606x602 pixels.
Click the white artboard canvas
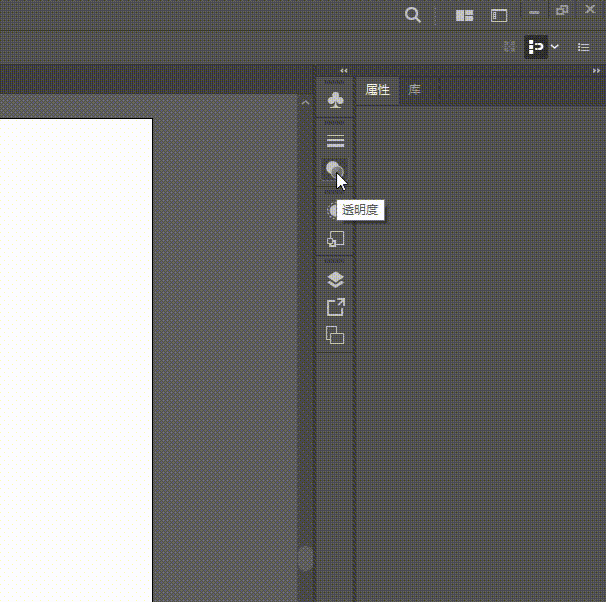(76, 360)
